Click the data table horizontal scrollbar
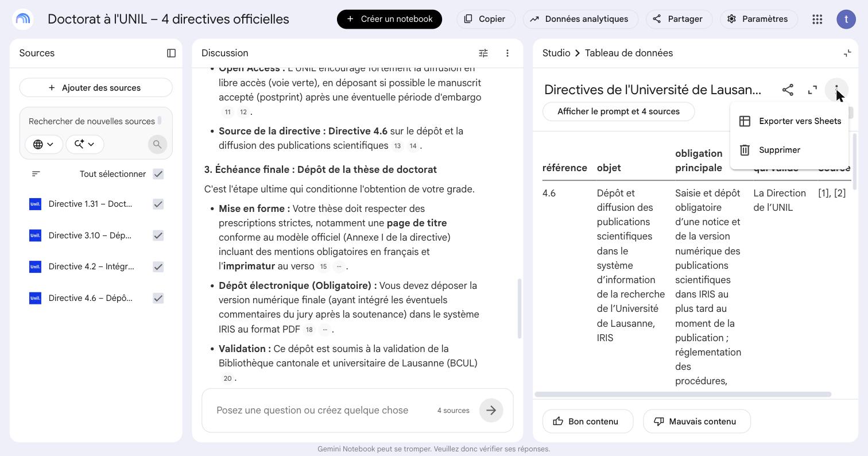 683,395
